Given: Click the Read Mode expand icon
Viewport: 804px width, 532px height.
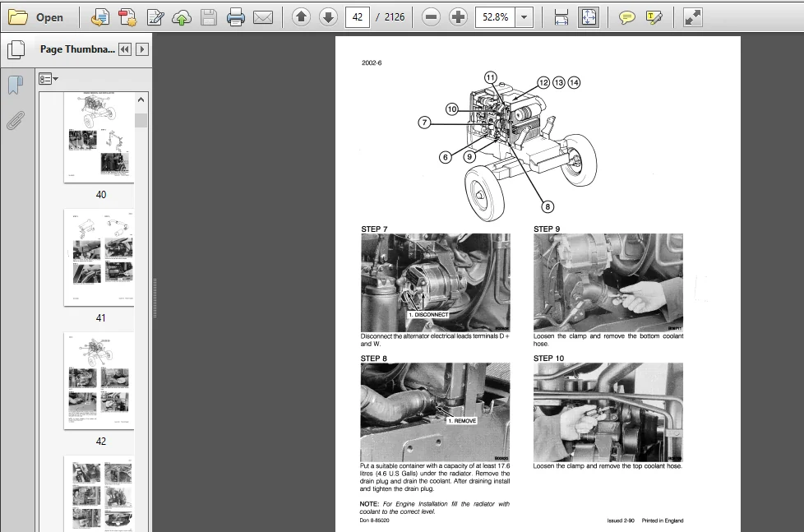Looking at the screenshot, I should point(692,17).
